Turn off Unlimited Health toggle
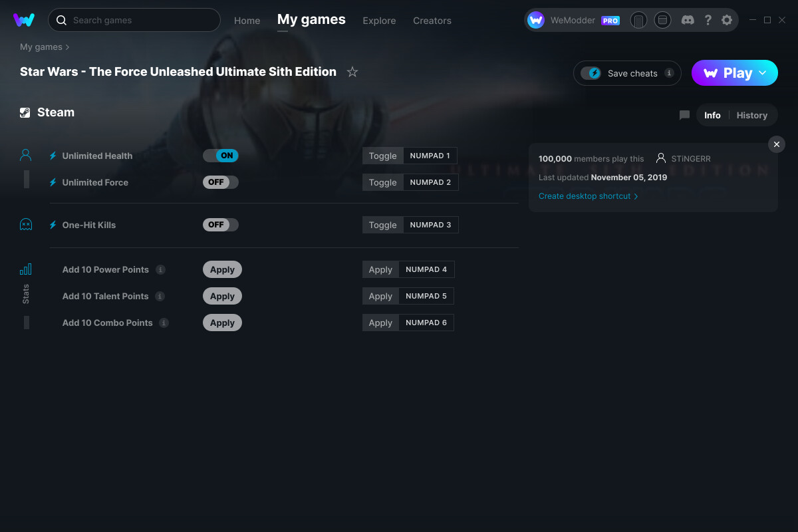Screen dimensions: 798x532 click(221, 156)
